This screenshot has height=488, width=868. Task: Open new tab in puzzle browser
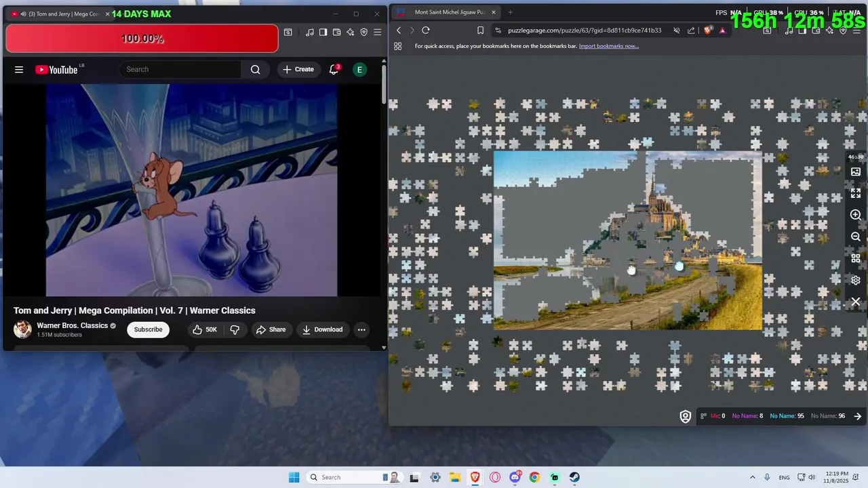(x=510, y=12)
